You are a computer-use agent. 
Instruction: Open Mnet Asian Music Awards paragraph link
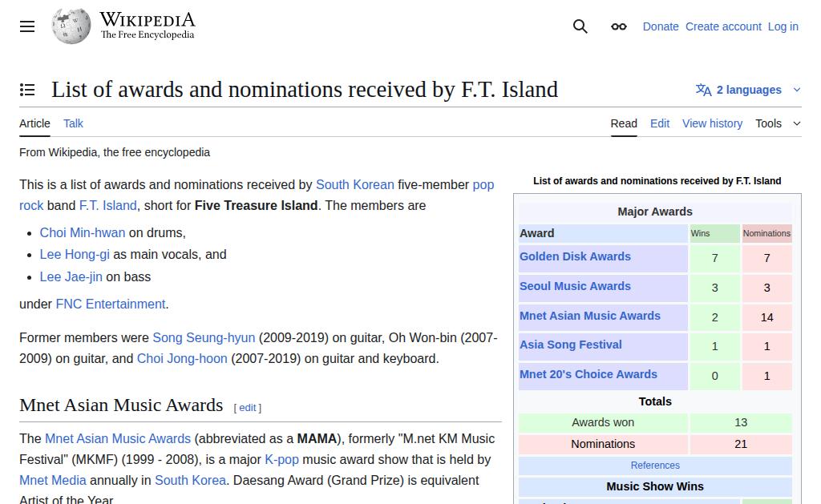[x=118, y=438]
